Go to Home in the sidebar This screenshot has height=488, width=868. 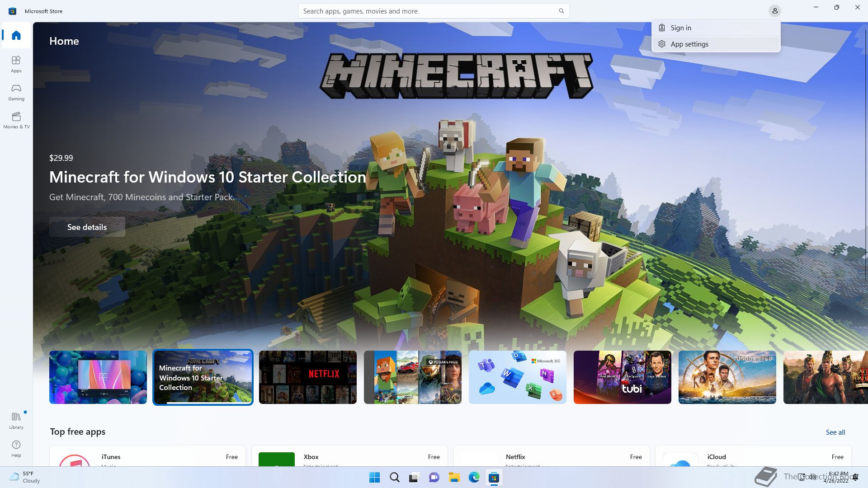16,35
